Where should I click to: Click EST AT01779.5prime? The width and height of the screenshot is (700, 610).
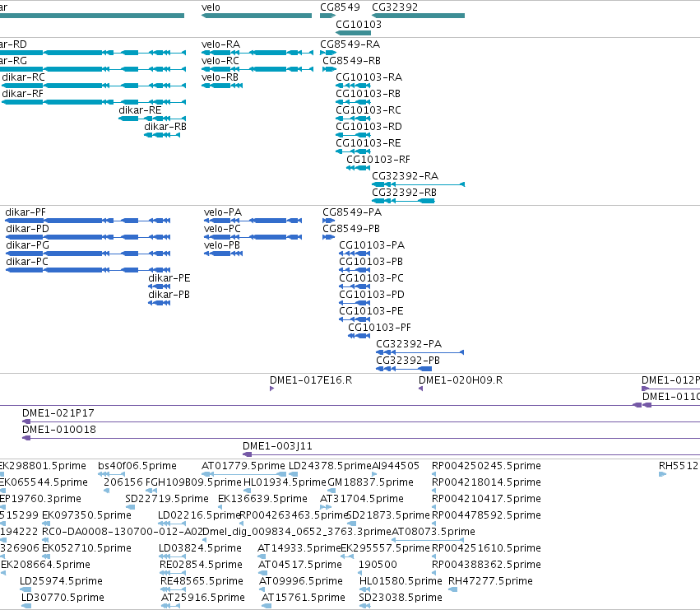coord(243,474)
